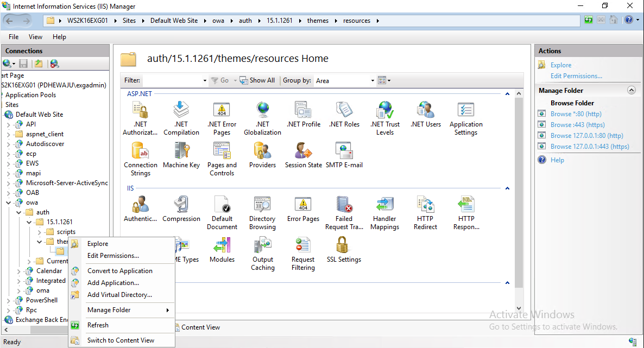
Task: Open the .NET Users feature
Action: point(426,115)
